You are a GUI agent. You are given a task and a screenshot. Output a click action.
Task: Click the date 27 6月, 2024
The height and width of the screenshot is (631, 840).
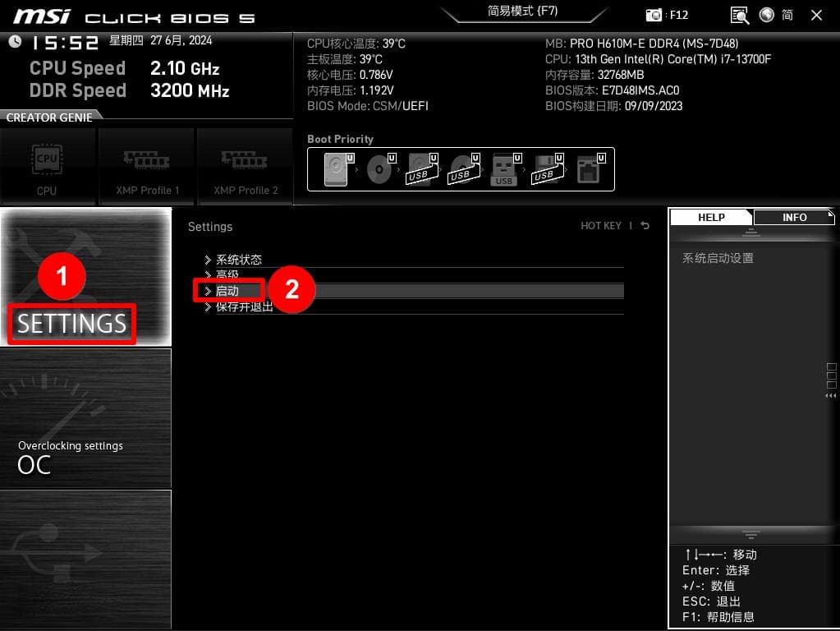coord(181,41)
